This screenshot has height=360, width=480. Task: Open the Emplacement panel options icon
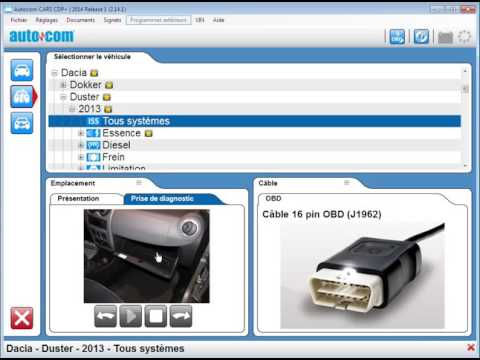coord(139,183)
